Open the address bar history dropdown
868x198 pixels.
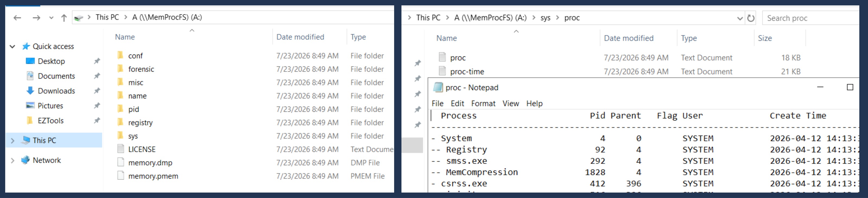(x=740, y=18)
